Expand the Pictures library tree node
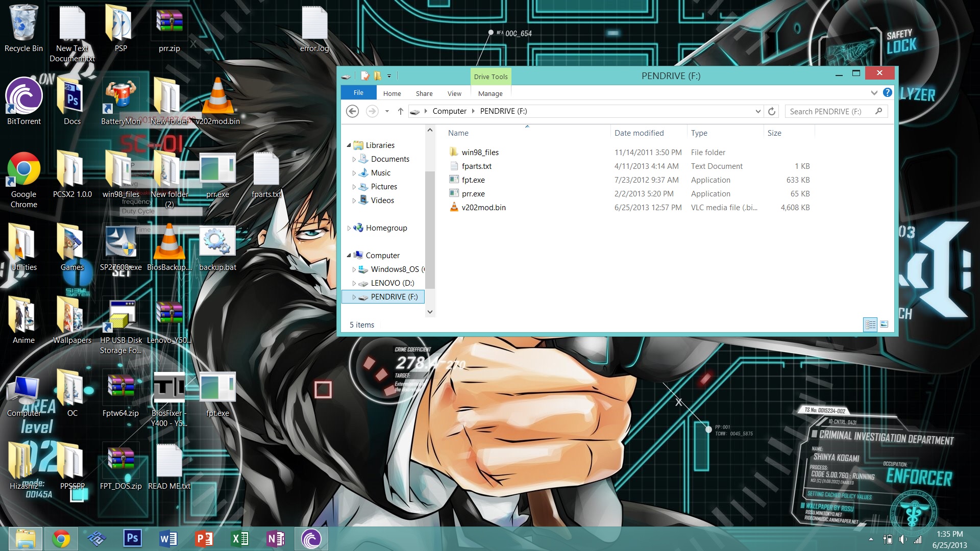The image size is (980, 551). pos(354,187)
